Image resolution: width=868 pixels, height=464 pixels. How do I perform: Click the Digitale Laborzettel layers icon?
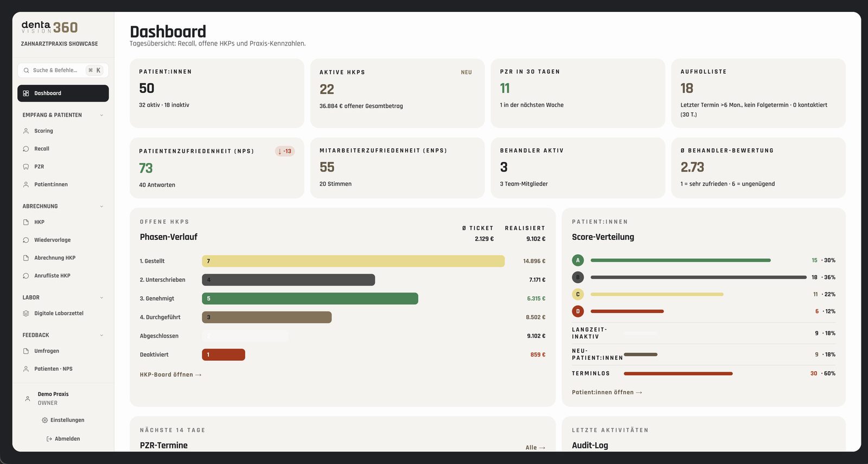pos(26,313)
